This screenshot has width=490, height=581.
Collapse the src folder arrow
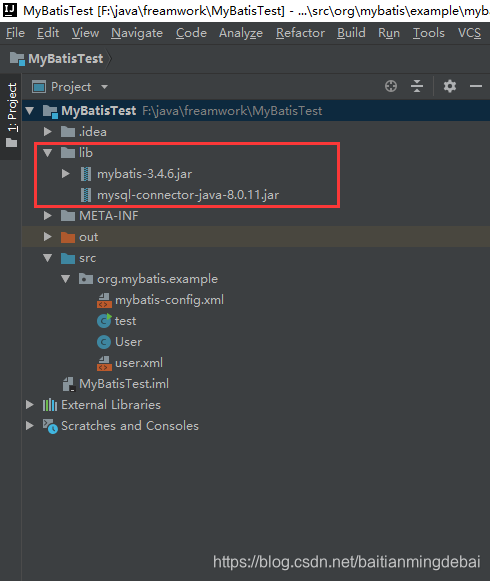[x=47, y=258]
